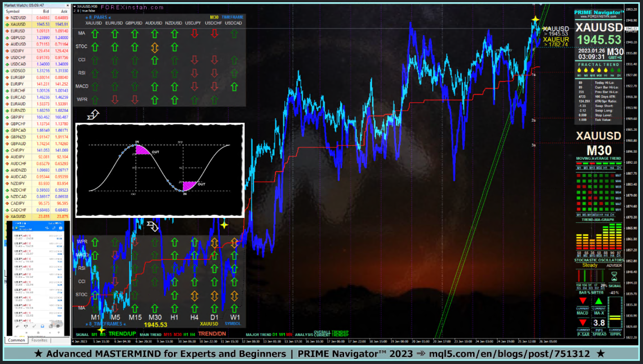Click the Current WPR% vertical meter

click(614, 313)
